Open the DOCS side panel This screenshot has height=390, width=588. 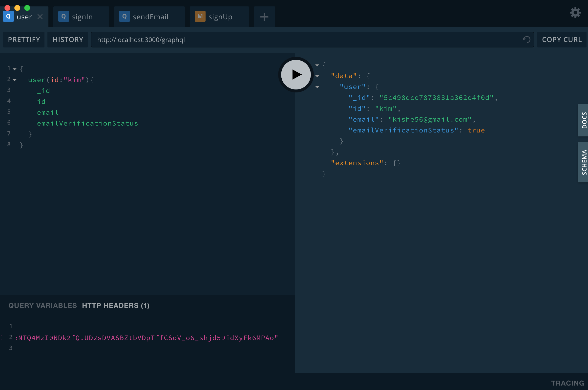click(583, 120)
